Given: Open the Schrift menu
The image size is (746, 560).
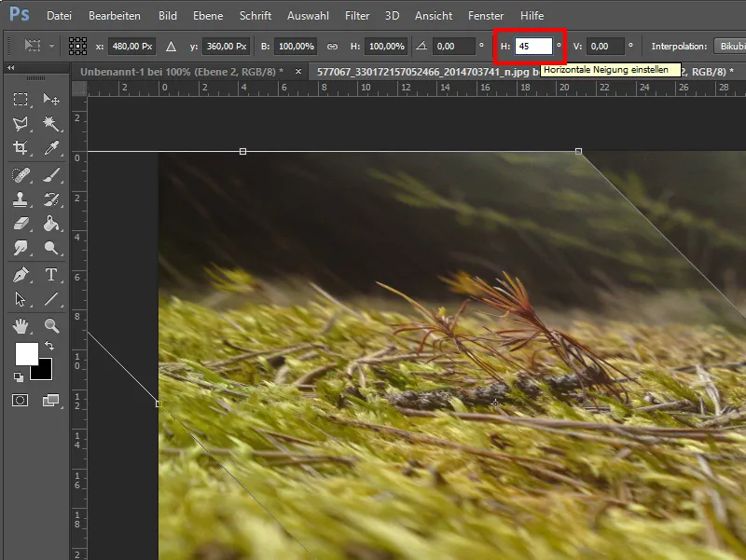Looking at the screenshot, I should click(x=256, y=16).
